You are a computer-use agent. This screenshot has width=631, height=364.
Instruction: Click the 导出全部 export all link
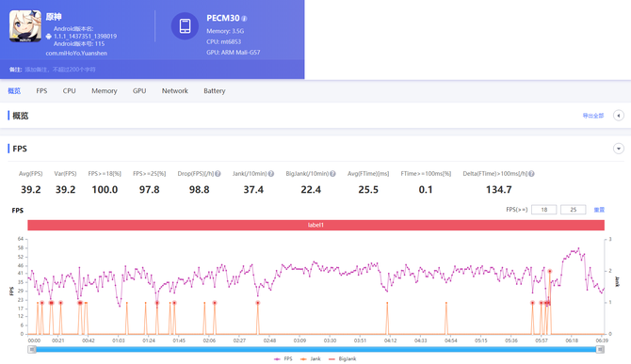click(x=593, y=116)
